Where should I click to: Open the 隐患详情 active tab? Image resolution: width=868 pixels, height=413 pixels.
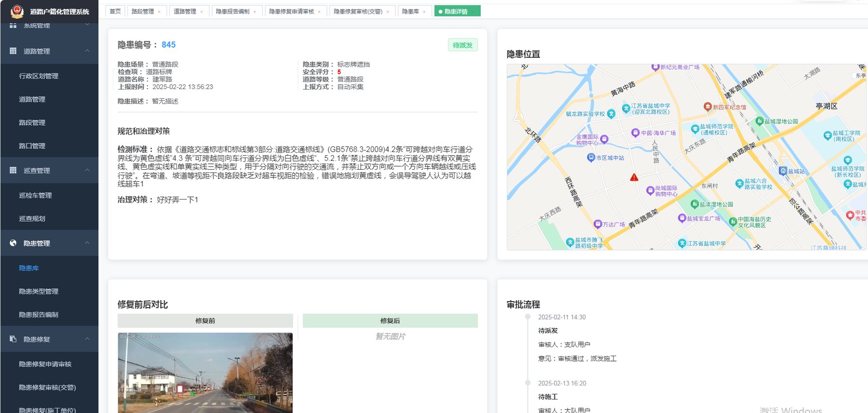(x=457, y=11)
